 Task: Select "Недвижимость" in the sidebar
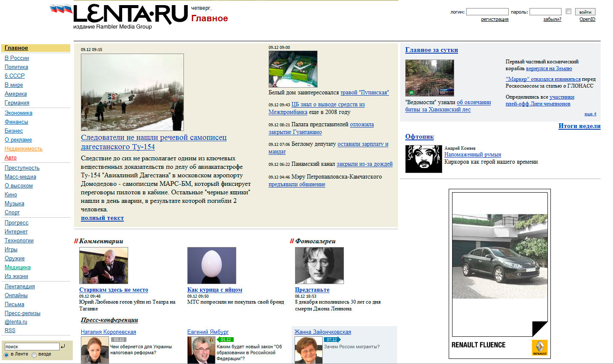[23, 149]
